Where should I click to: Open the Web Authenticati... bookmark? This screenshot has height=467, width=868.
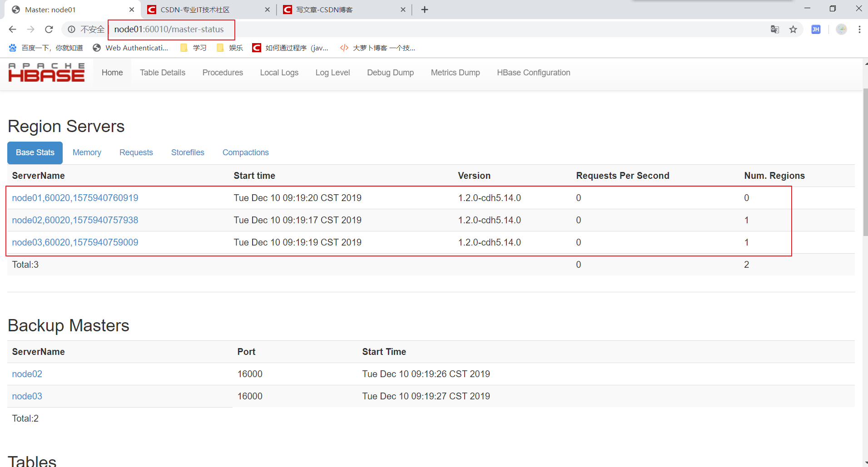(x=130, y=48)
